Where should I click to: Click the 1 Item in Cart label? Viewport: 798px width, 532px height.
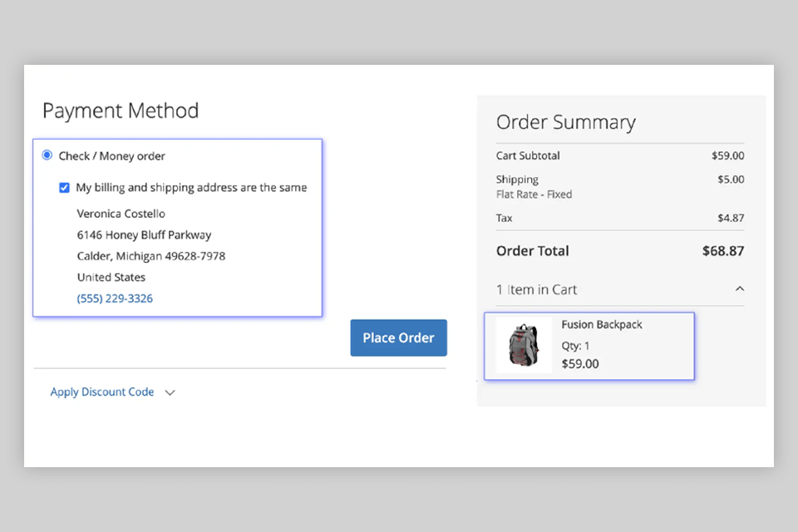coord(536,289)
